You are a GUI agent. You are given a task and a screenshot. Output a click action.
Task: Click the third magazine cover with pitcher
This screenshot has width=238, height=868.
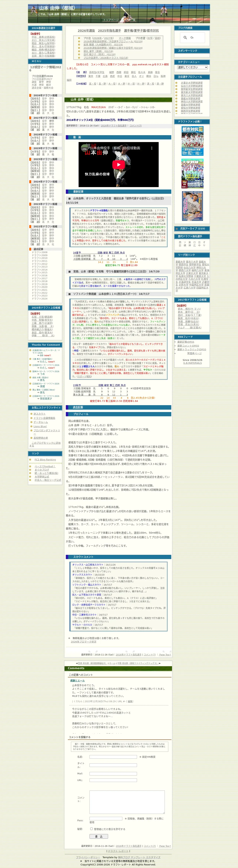point(192,206)
